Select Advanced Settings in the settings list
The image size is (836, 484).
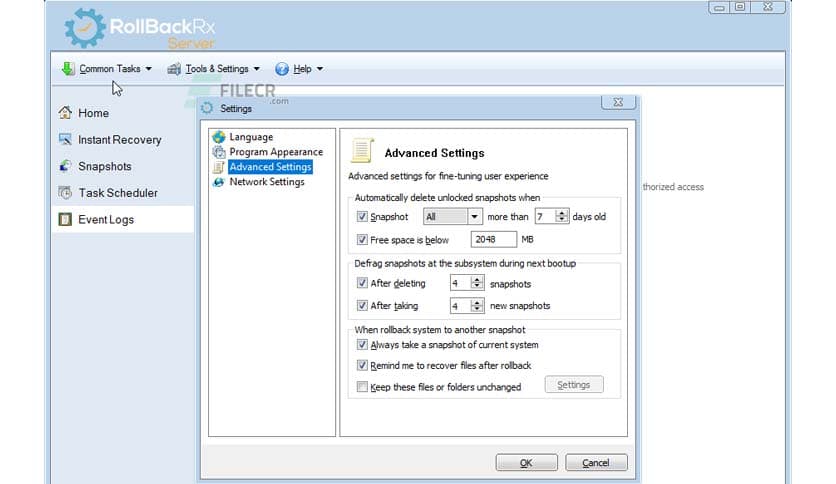click(270, 167)
